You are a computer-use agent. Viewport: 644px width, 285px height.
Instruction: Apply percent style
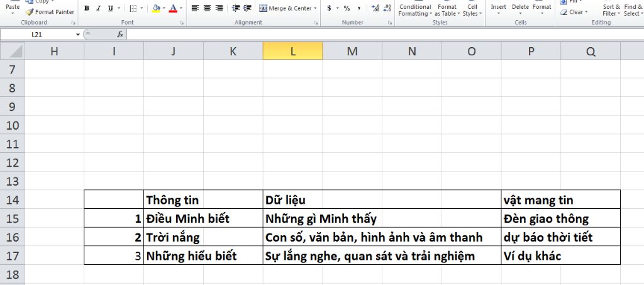pyautogui.click(x=347, y=8)
